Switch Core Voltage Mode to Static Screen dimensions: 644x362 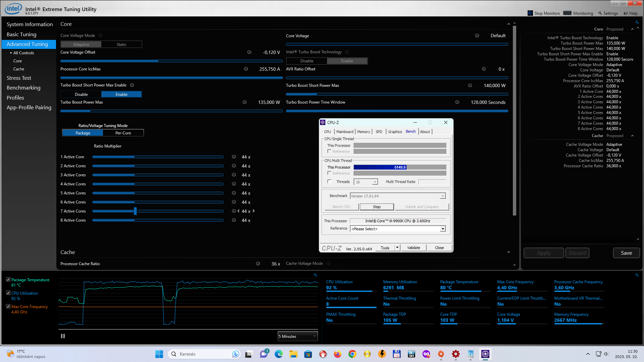pyautogui.click(x=121, y=44)
